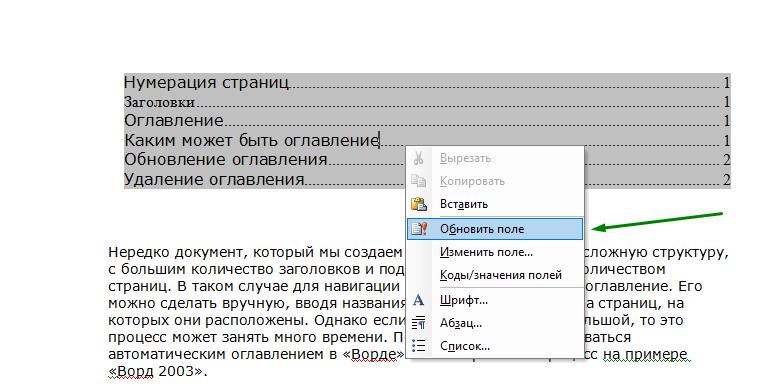The image size is (767, 387).
Task: Click page number 1 of Нумерация страниц
Action: pos(727,83)
